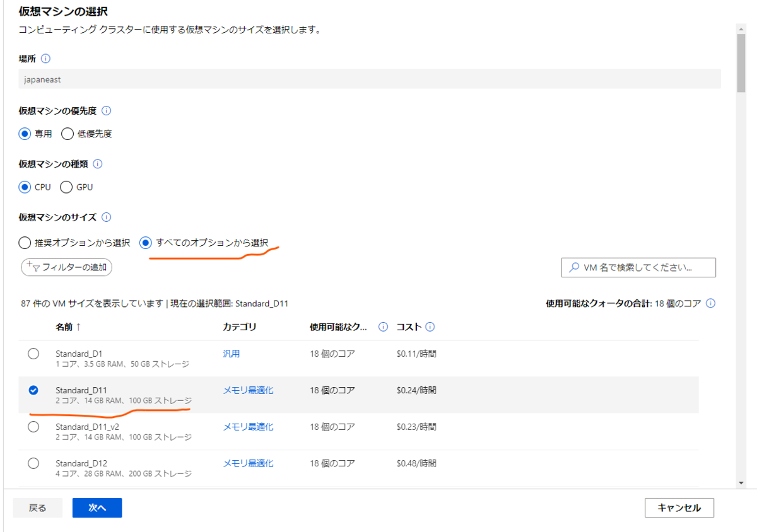Select the 低優先度 priority option

coord(67,134)
